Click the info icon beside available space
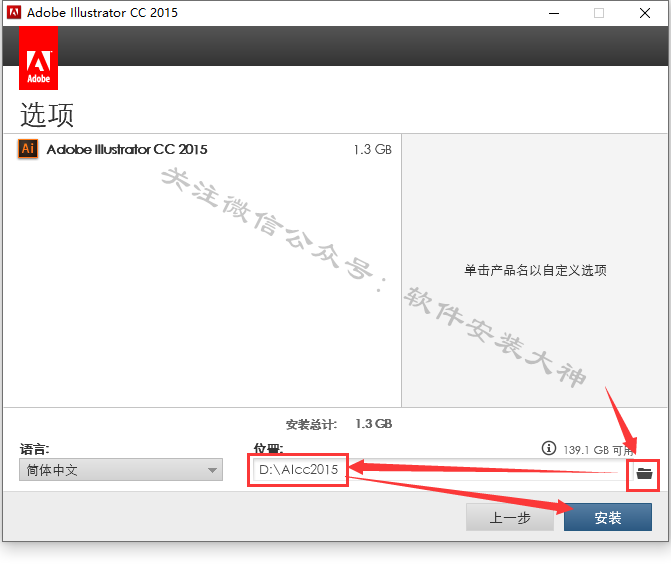Viewport: 671px width, 587px height. tap(549, 448)
